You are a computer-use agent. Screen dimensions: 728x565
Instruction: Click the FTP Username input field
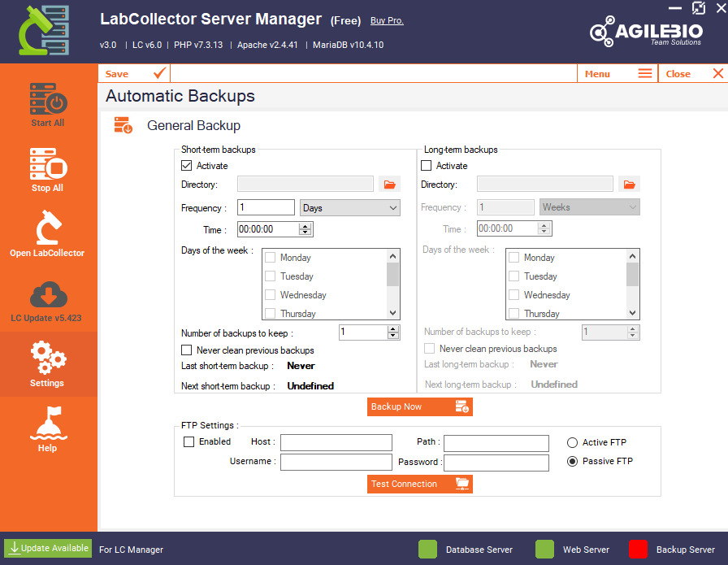click(336, 462)
